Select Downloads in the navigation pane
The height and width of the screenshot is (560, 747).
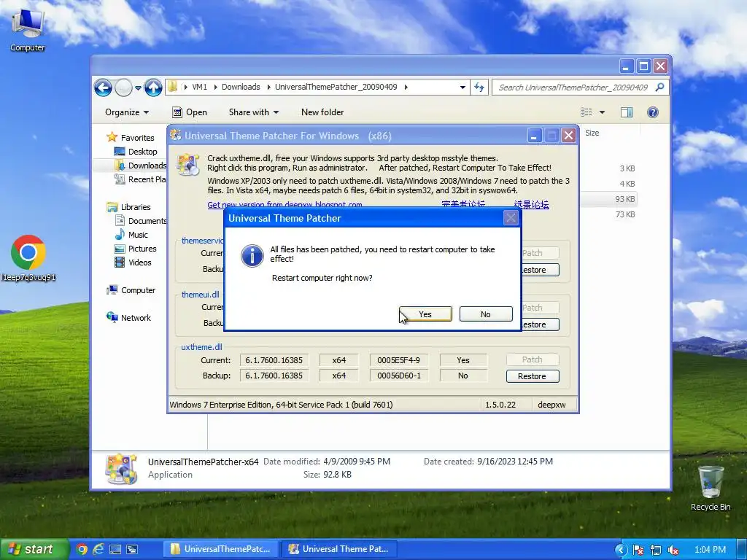[x=141, y=166]
